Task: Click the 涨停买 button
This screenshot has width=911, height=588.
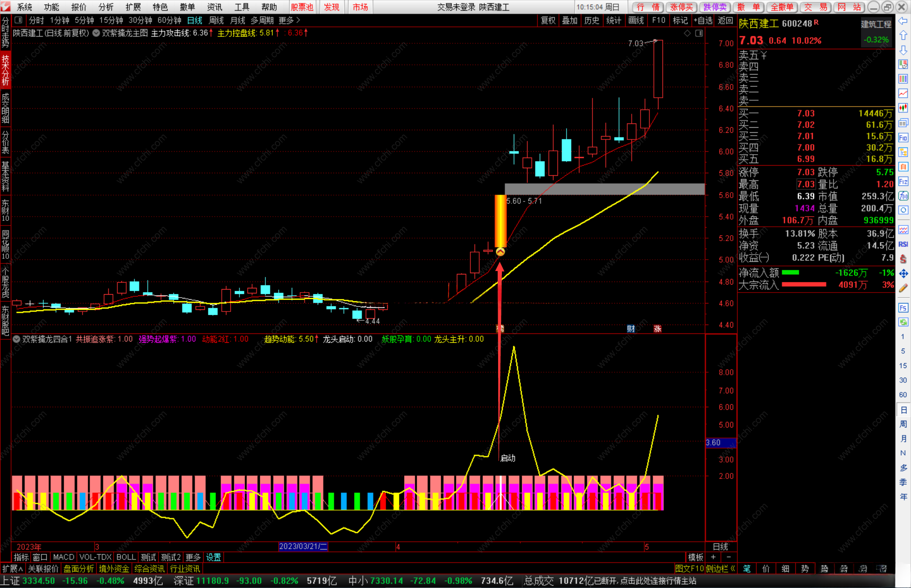Action: (681, 7)
